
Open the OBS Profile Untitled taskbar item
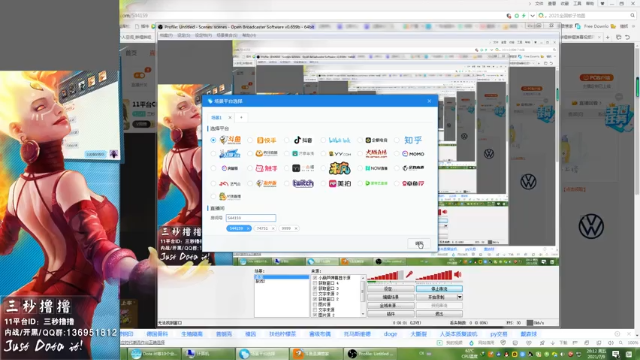click(371, 353)
